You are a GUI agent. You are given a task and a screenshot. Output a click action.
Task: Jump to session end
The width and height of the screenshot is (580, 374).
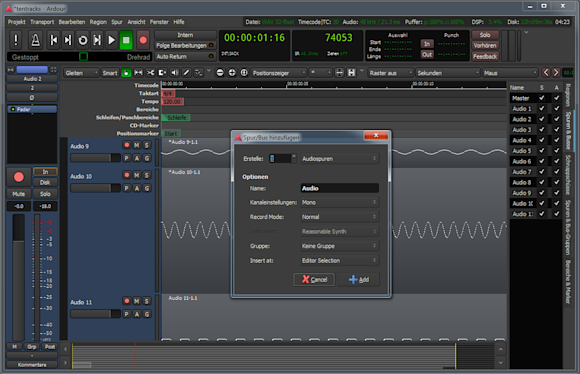68,40
